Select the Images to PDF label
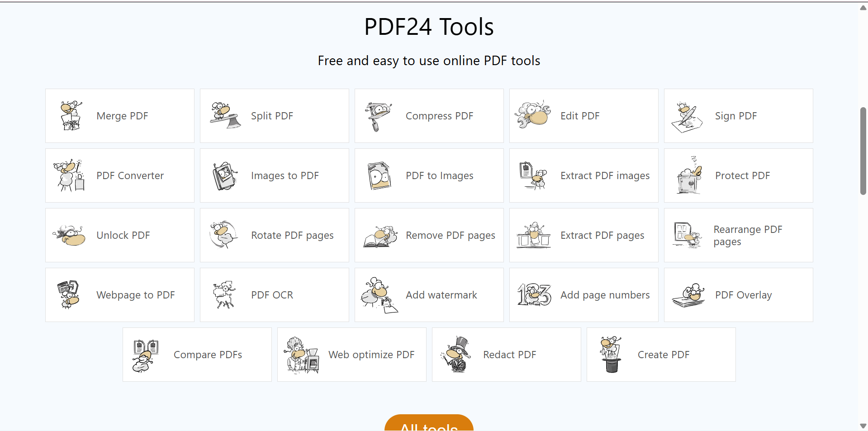 tap(285, 175)
